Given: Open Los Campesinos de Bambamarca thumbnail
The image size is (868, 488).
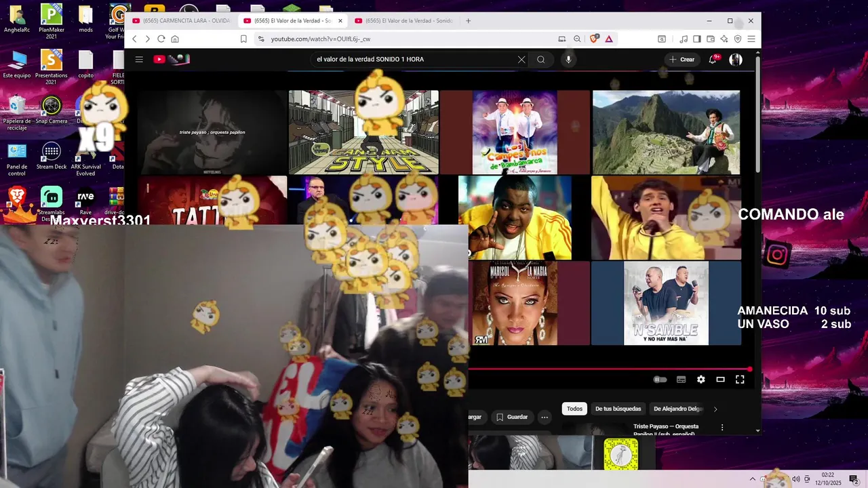Looking at the screenshot, I should (515, 132).
